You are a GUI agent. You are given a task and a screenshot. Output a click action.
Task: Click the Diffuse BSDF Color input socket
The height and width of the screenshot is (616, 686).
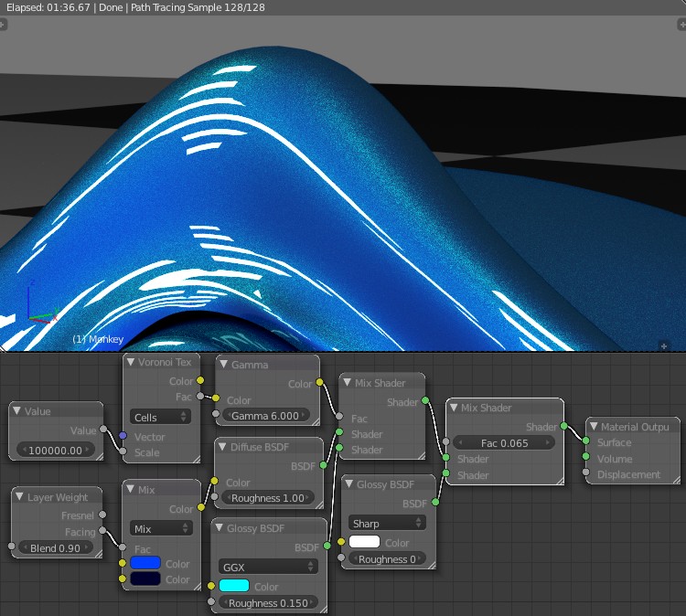(214, 481)
